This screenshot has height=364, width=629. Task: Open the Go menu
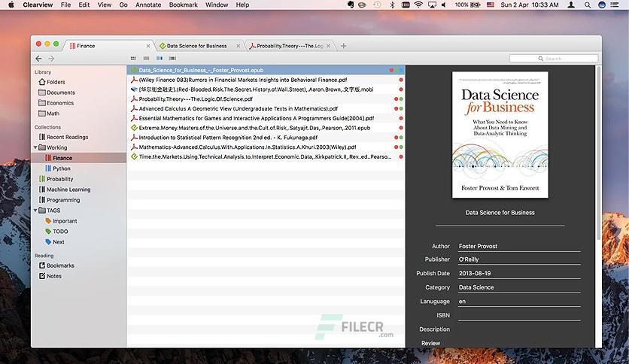(x=123, y=5)
